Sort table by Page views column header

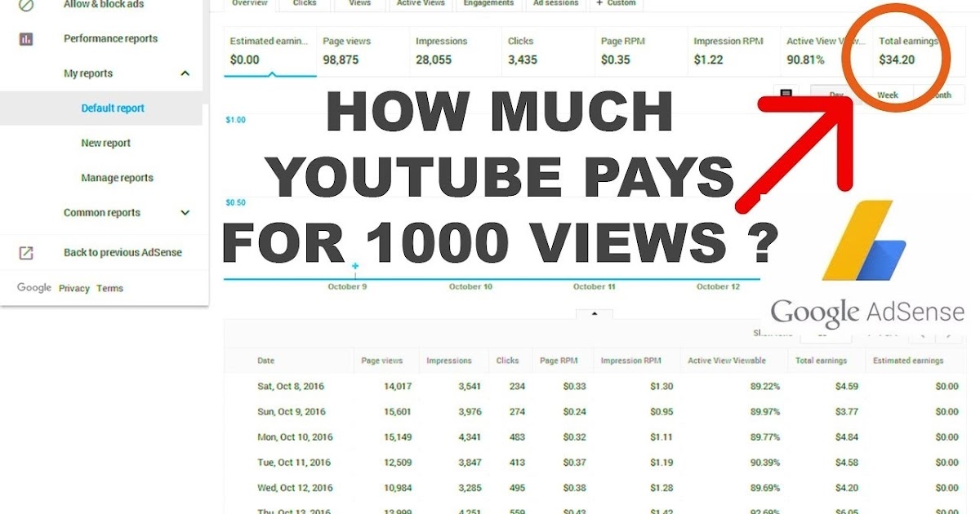382,361
